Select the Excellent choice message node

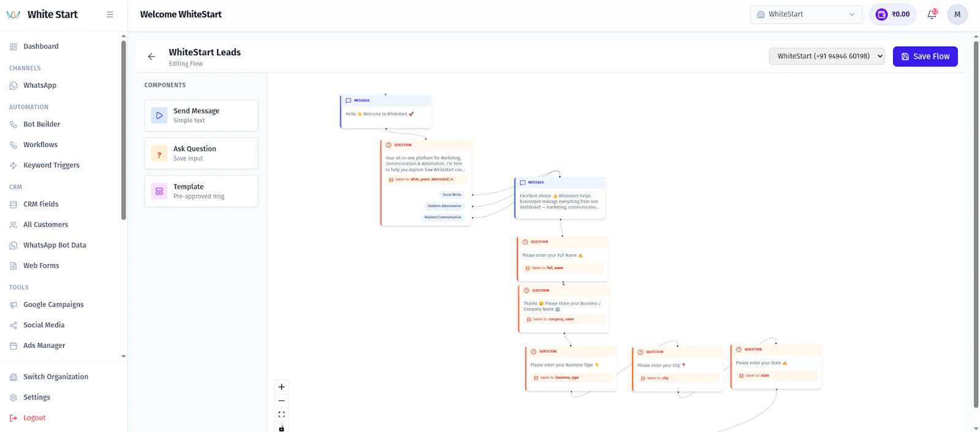click(x=560, y=198)
